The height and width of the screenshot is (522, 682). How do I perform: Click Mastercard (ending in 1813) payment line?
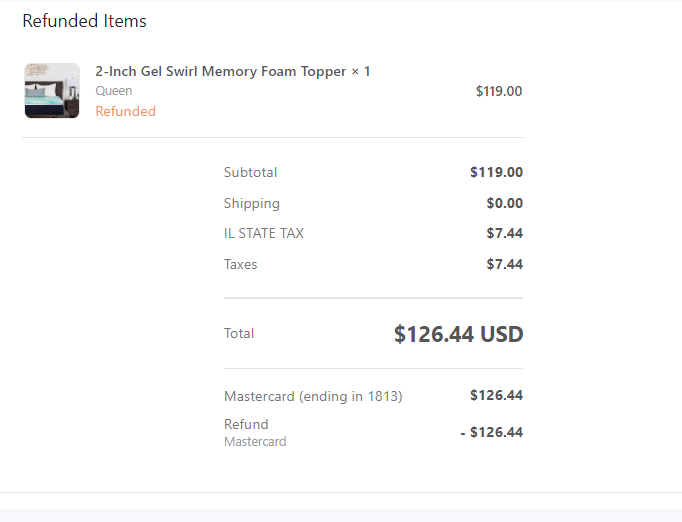click(313, 396)
